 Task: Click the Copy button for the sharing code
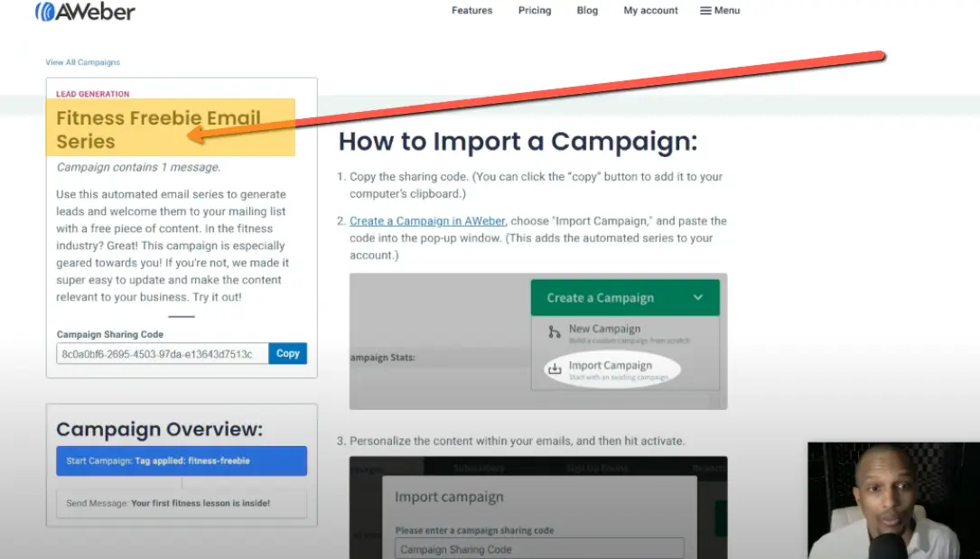pyautogui.click(x=287, y=353)
